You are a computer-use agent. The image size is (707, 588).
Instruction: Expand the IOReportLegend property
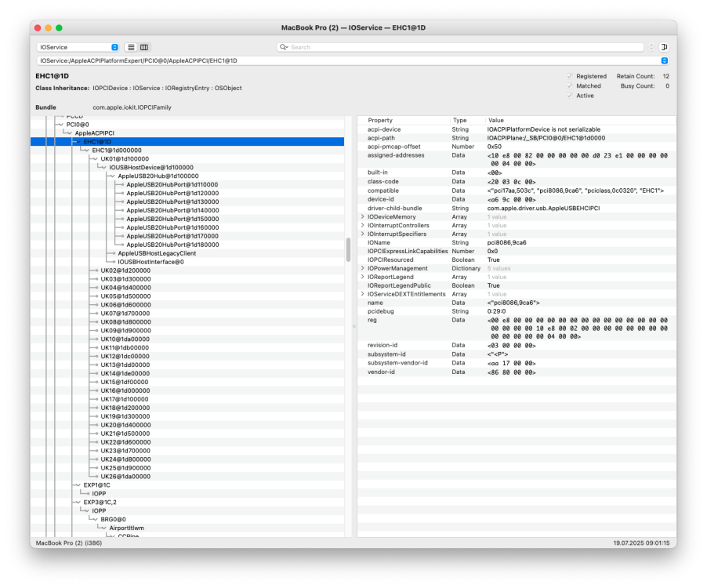(x=363, y=277)
